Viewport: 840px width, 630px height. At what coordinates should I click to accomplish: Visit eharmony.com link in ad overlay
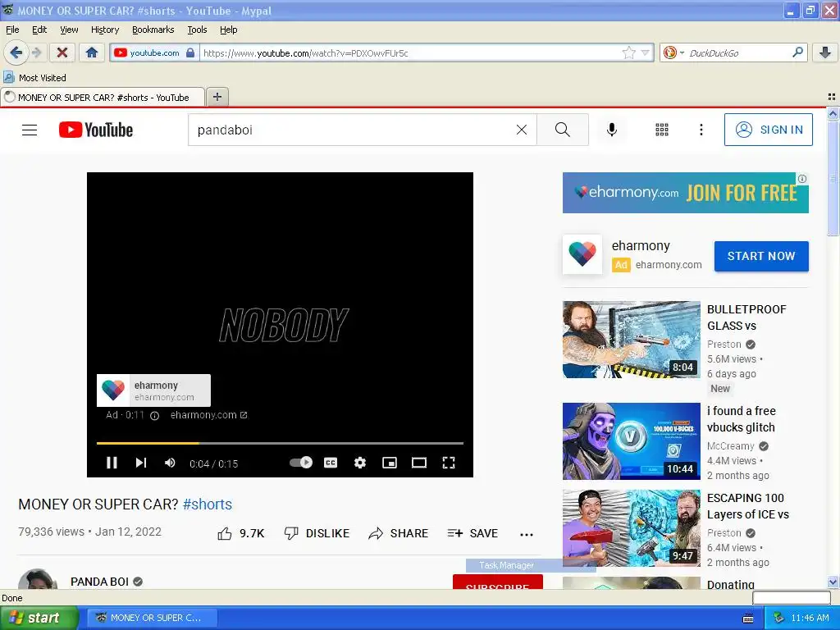(x=208, y=415)
